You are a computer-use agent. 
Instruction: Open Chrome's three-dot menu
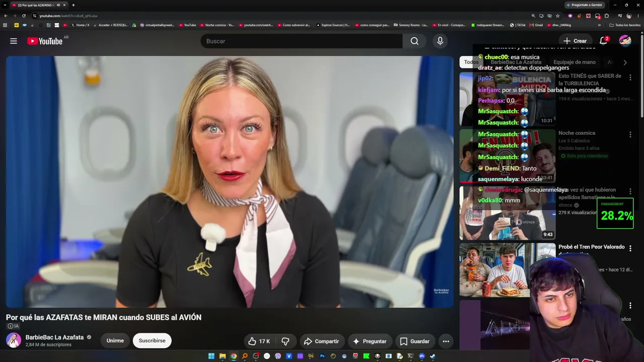(638, 16)
